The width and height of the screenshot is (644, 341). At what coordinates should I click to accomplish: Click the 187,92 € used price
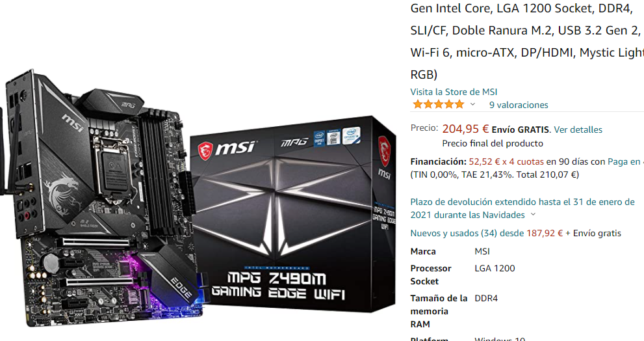coord(545,233)
